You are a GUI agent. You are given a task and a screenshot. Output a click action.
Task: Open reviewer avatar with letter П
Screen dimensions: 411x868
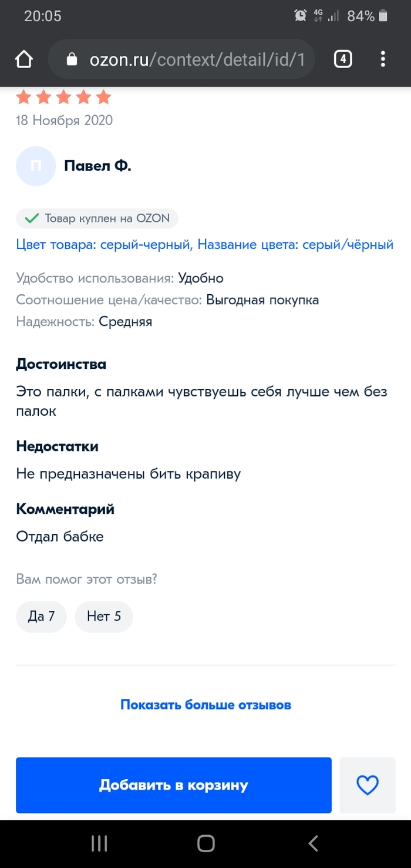[36, 166]
